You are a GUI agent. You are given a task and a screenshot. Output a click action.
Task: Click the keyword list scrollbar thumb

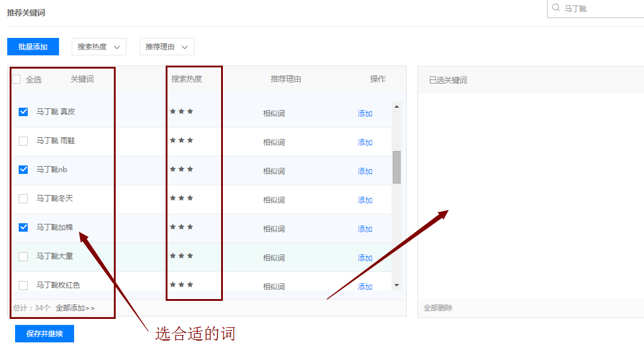point(396,167)
